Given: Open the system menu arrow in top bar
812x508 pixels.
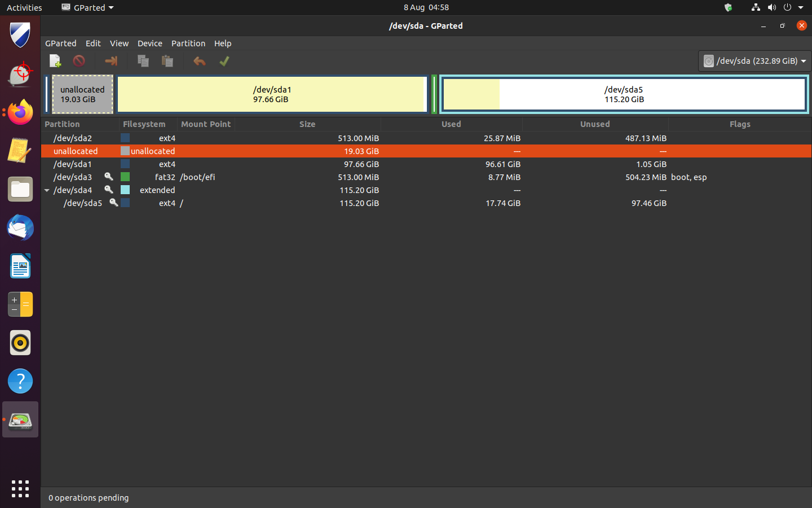Looking at the screenshot, I should (x=801, y=7).
